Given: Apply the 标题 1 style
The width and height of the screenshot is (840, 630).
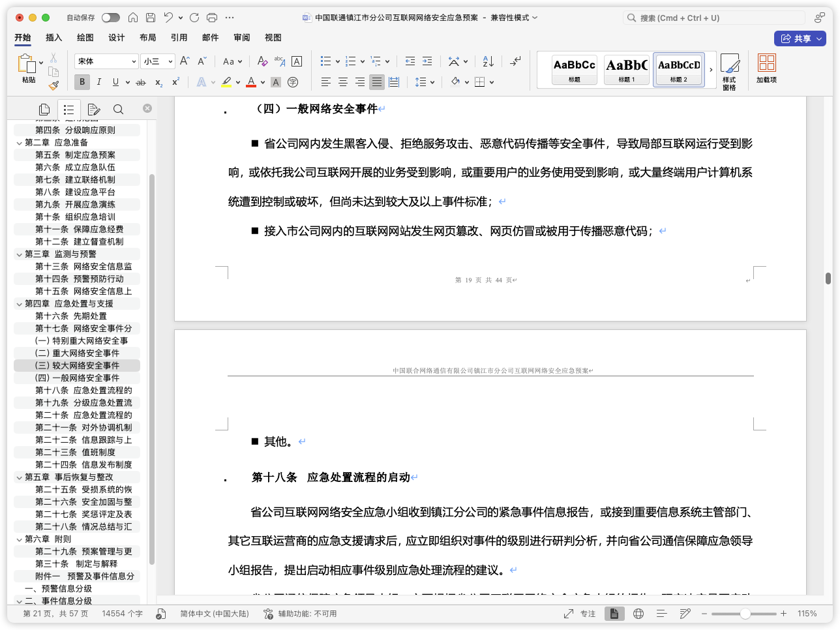Looking at the screenshot, I should (x=626, y=70).
